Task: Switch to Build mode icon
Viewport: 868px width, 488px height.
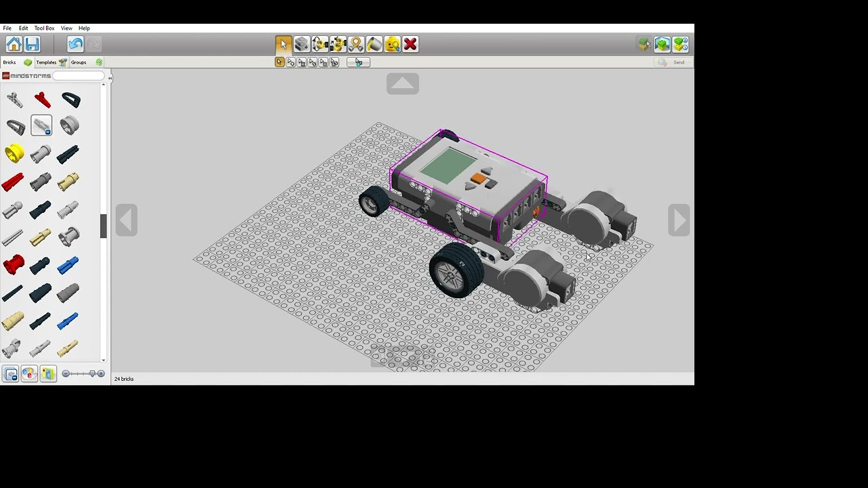Action: point(644,45)
